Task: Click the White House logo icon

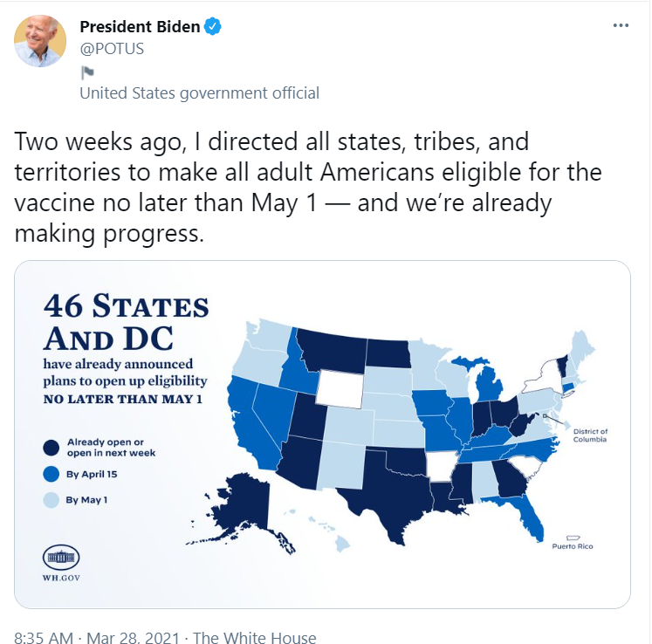Action: tap(61, 557)
